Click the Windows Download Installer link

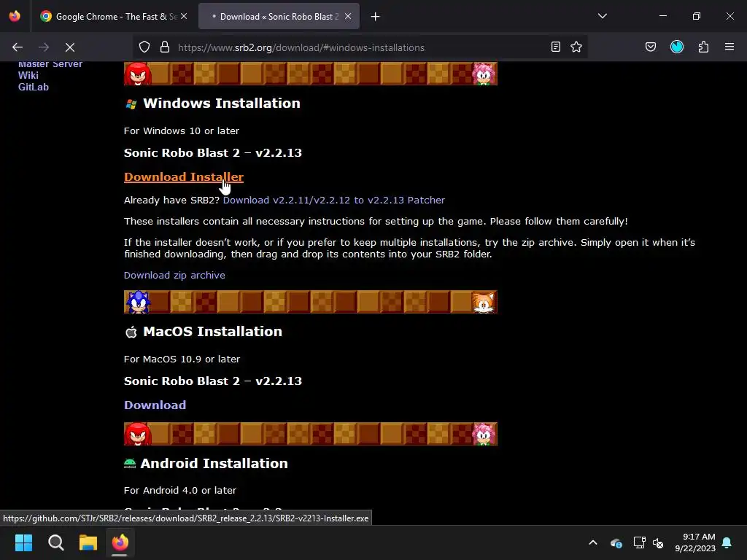184,176
